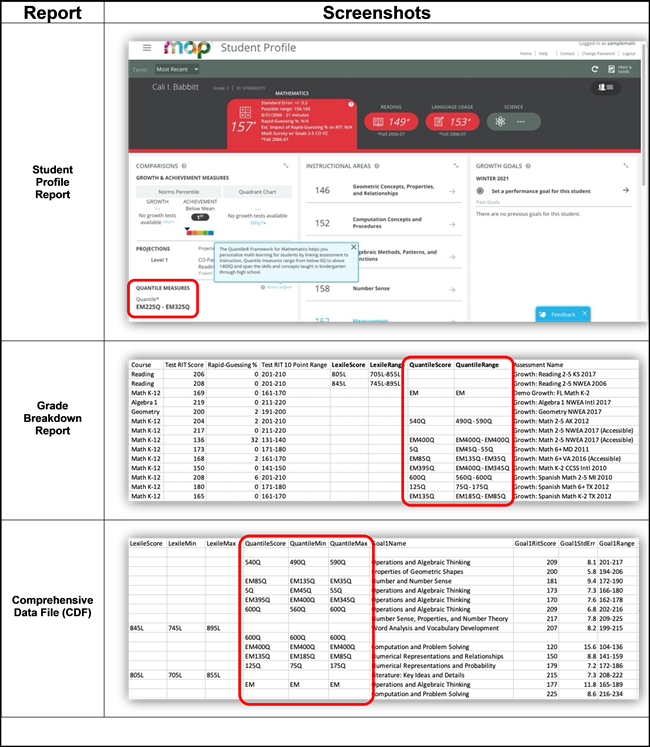Click the help icon on Mathematics score card
The image size is (650, 747).
click(x=351, y=104)
